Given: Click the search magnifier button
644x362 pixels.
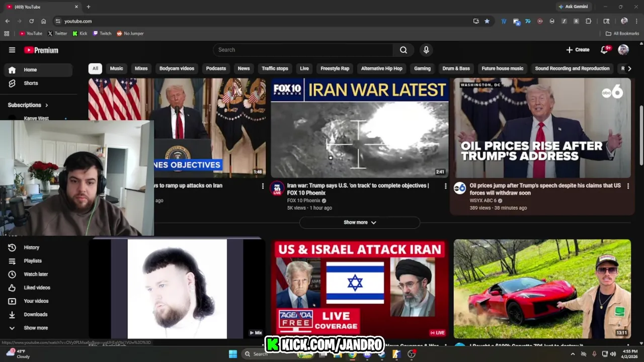Looking at the screenshot, I should [404, 50].
